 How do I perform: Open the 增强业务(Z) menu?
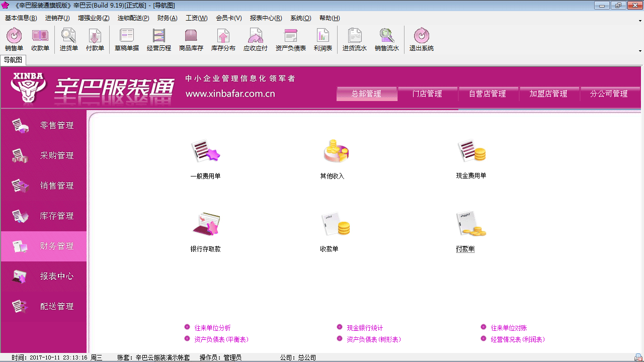click(x=94, y=18)
